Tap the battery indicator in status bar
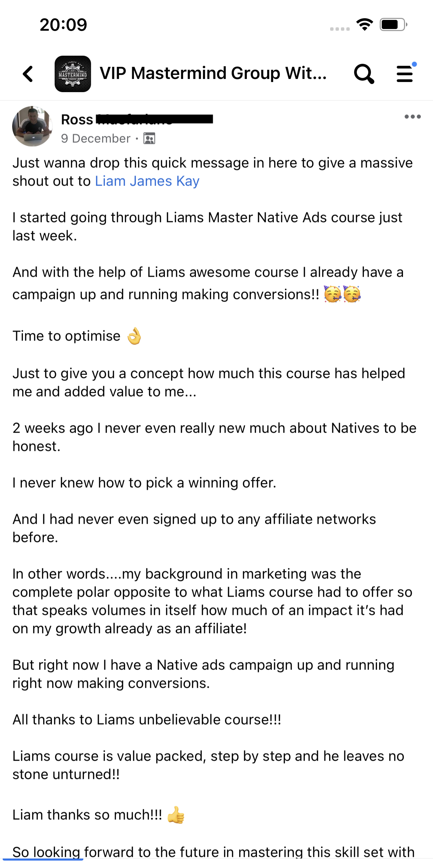 tap(393, 25)
